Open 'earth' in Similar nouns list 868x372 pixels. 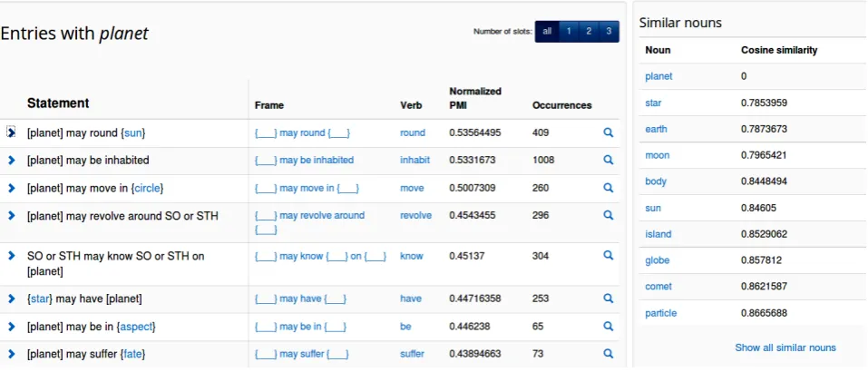pos(656,129)
